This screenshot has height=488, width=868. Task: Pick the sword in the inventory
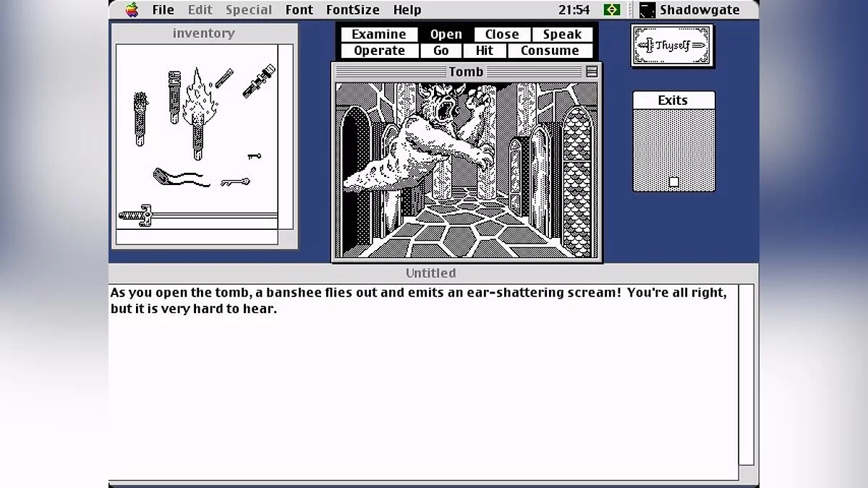[x=197, y=215]
